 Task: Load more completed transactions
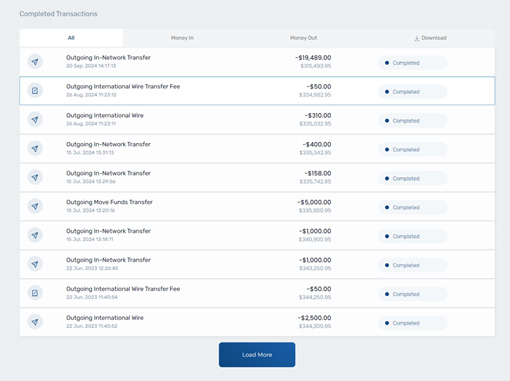[257, 355]
